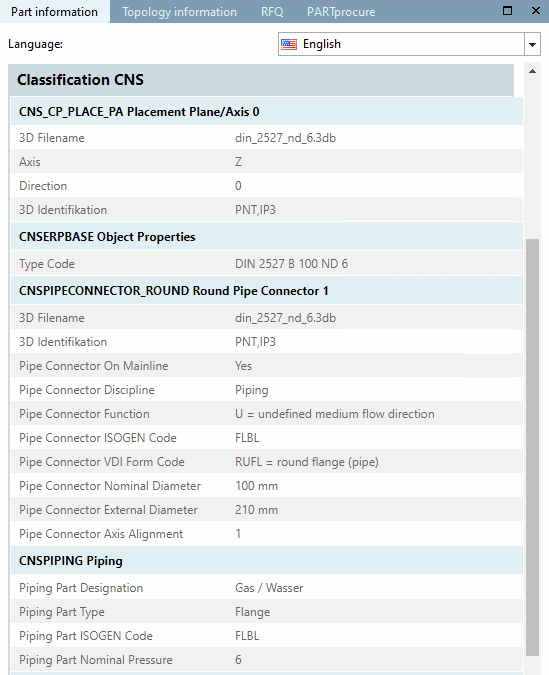This screenshot has height=675, width=549.
Task: Click the English language combo box
Action: [409, 44]
